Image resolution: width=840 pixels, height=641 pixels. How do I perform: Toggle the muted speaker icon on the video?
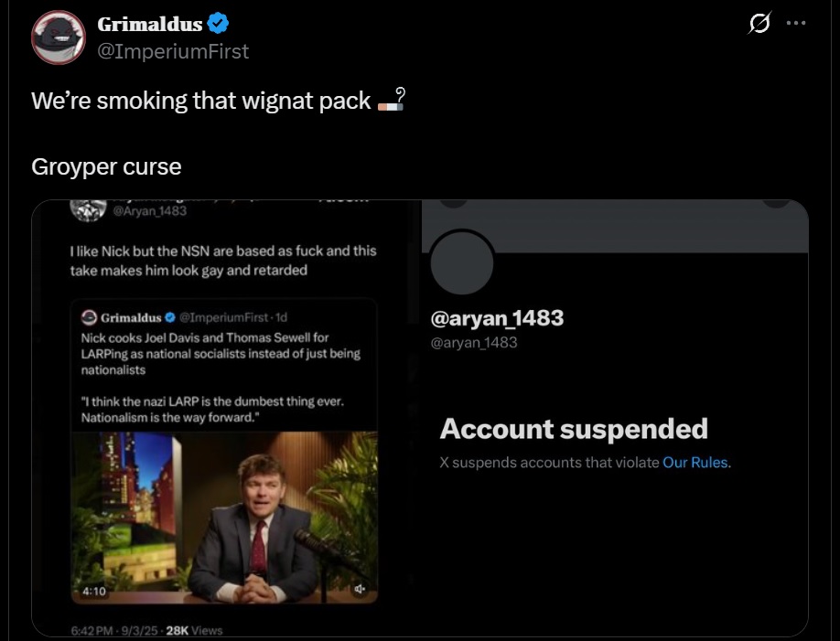361,590
